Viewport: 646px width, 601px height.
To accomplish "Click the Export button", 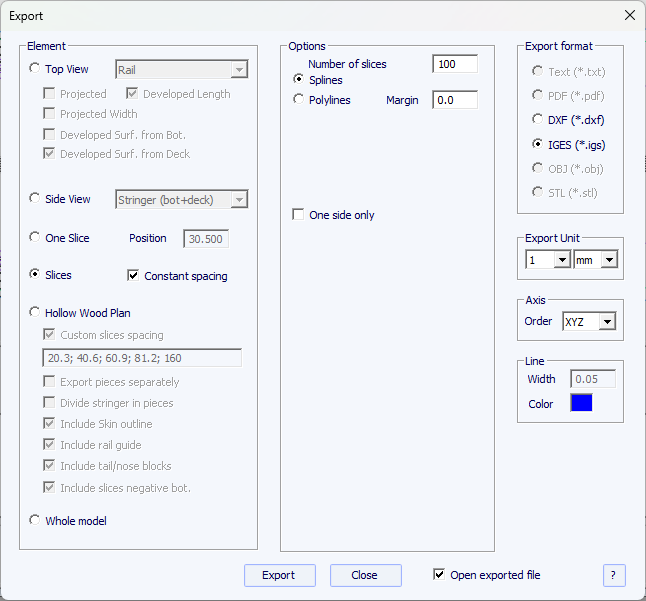I will (279, 575).
